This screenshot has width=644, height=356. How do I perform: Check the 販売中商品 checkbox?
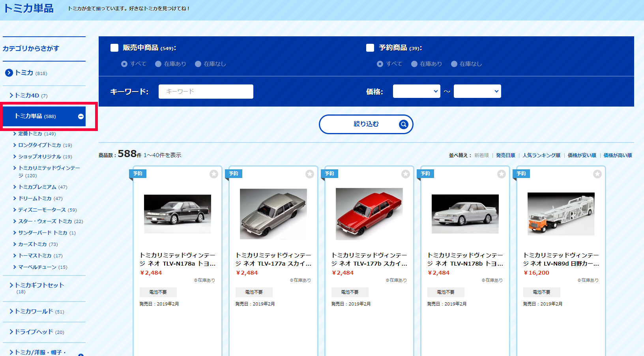point(114,48)
